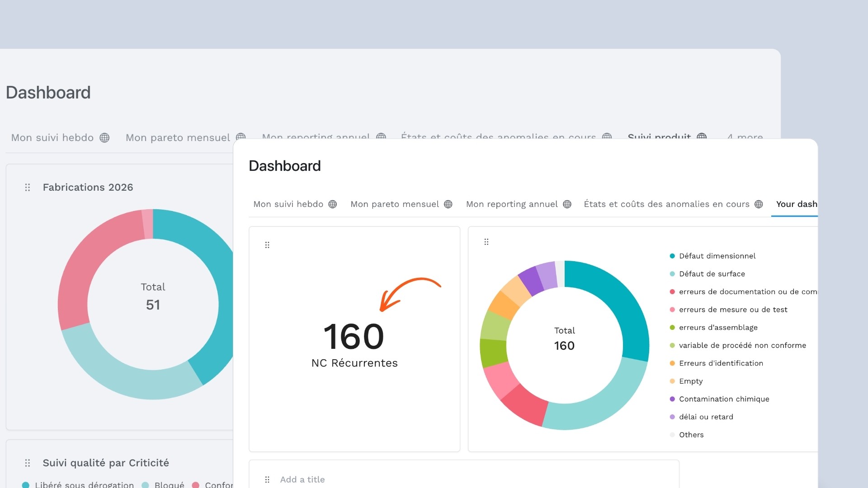Toggle Empty legend entry
868x488 pixels.
click(x=686, y=381)
